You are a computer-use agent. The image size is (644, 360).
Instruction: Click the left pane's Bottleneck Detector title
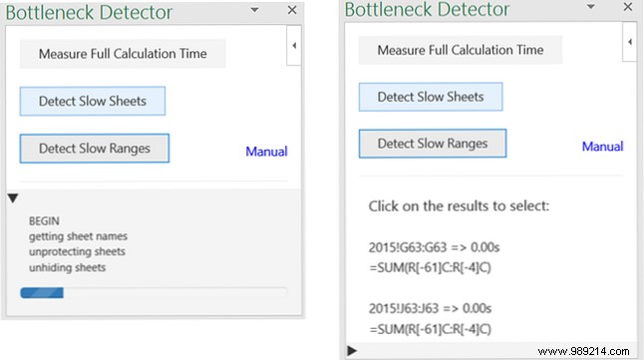click(89, 12)
